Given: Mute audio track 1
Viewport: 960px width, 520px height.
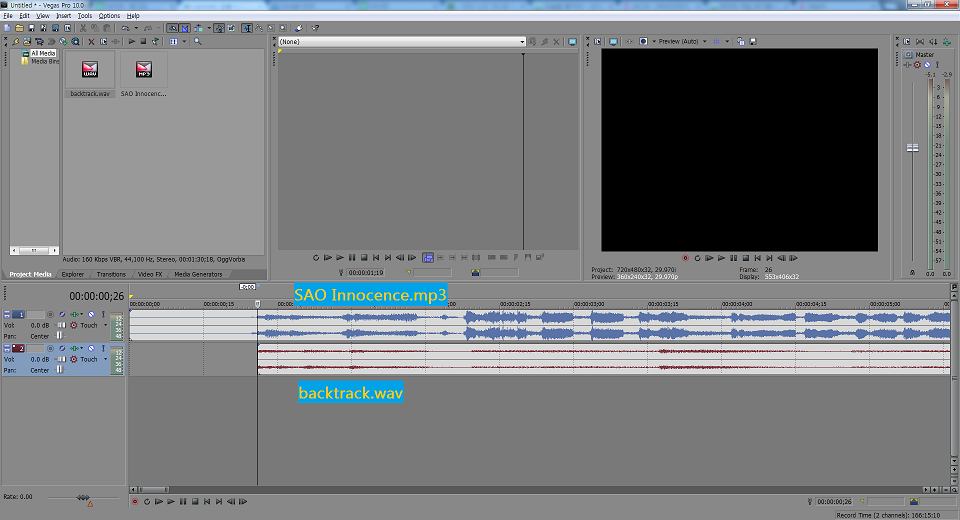Looking at the screenshot, I should [91, 314].
